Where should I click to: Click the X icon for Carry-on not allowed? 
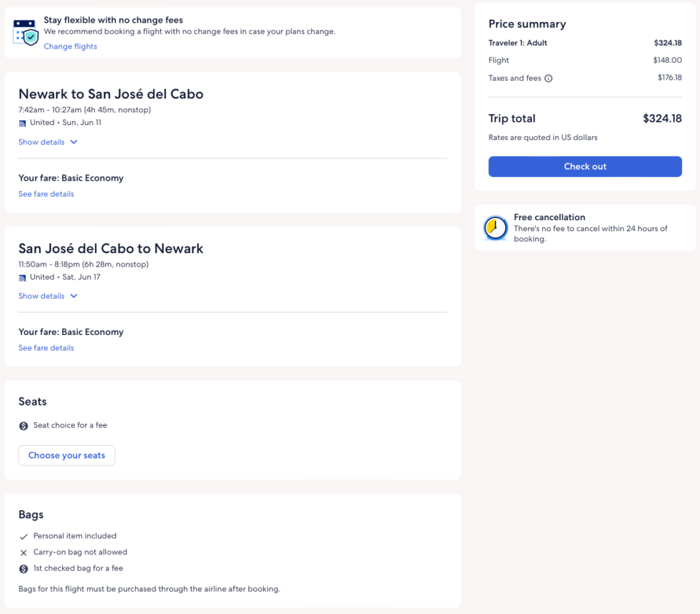click(24, 552)
